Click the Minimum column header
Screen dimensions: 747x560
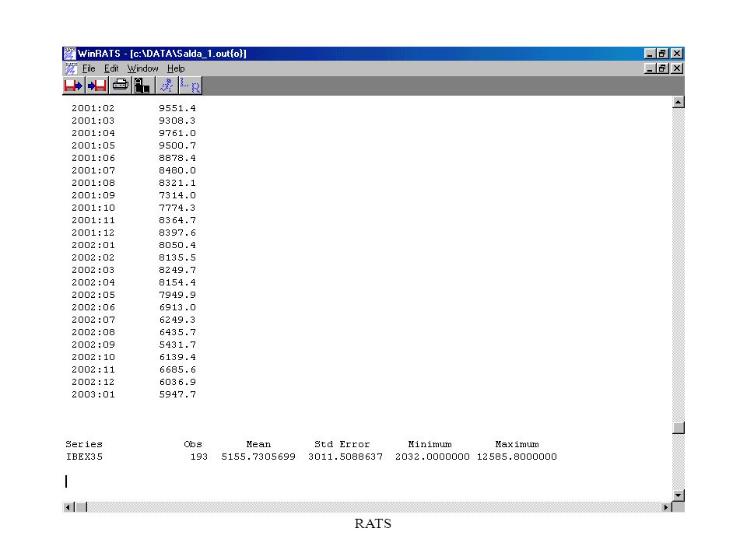coord(430,444)
